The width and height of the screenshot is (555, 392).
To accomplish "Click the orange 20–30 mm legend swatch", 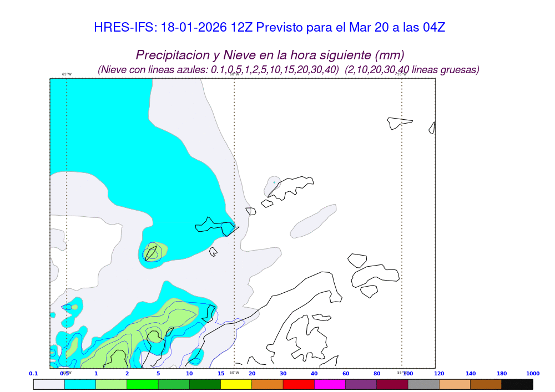I will 268,384.
